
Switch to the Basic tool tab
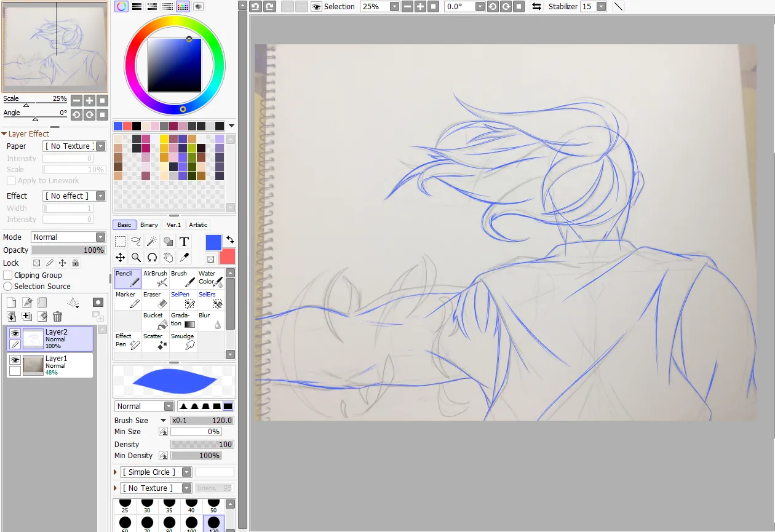(124, 225)
